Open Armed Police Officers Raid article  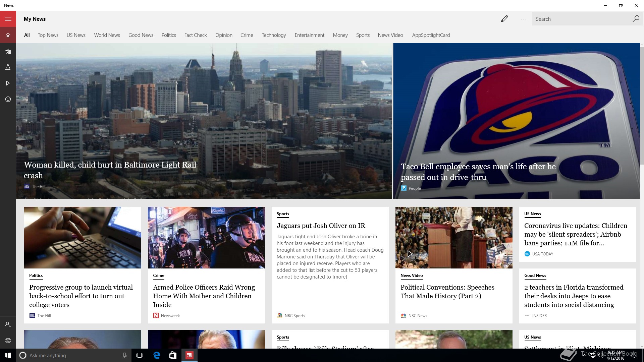coord(204,296)
